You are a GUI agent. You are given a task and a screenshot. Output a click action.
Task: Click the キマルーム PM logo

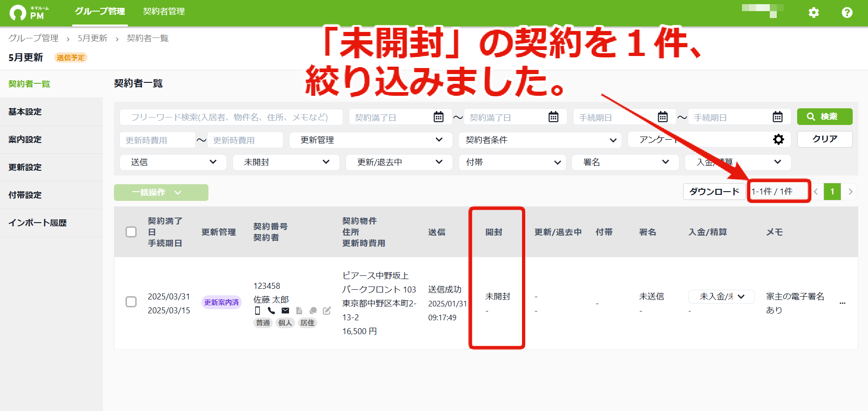click(29, 12)
